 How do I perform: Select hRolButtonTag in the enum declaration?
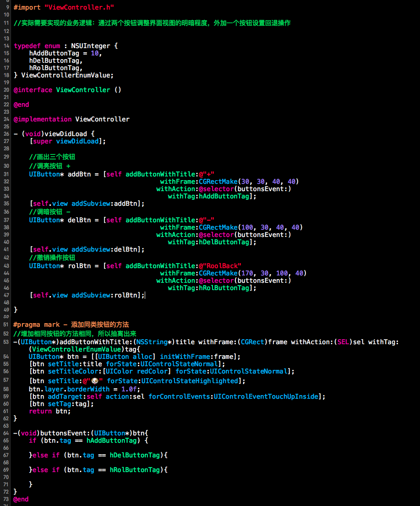(54, 68)
